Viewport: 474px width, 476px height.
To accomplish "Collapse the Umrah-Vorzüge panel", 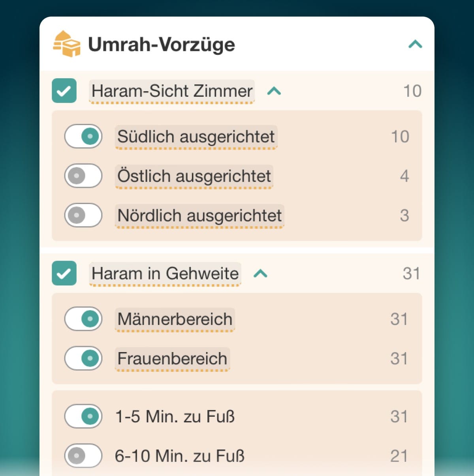I will pos(415,44).
